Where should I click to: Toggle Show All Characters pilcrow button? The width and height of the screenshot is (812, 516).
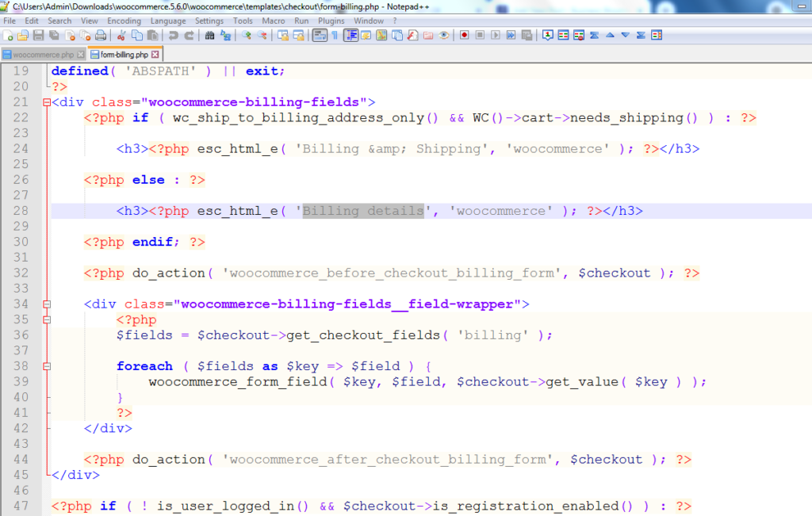(x=335, y=35)
